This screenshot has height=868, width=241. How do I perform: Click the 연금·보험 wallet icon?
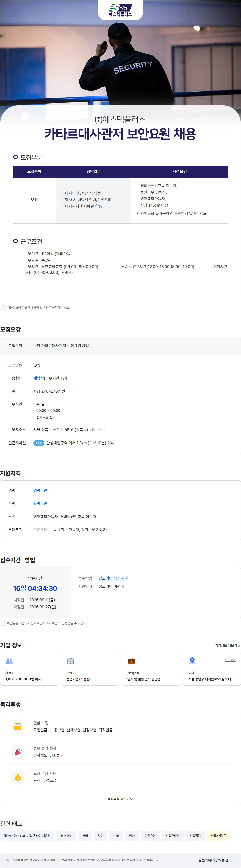[x=18, y=727]
